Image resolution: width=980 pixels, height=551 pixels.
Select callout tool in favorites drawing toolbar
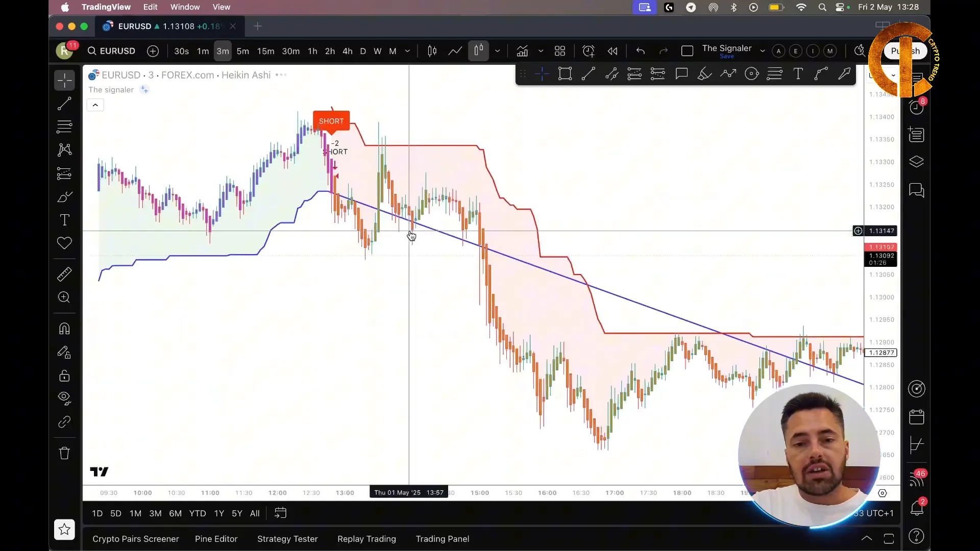coord(681,74)
